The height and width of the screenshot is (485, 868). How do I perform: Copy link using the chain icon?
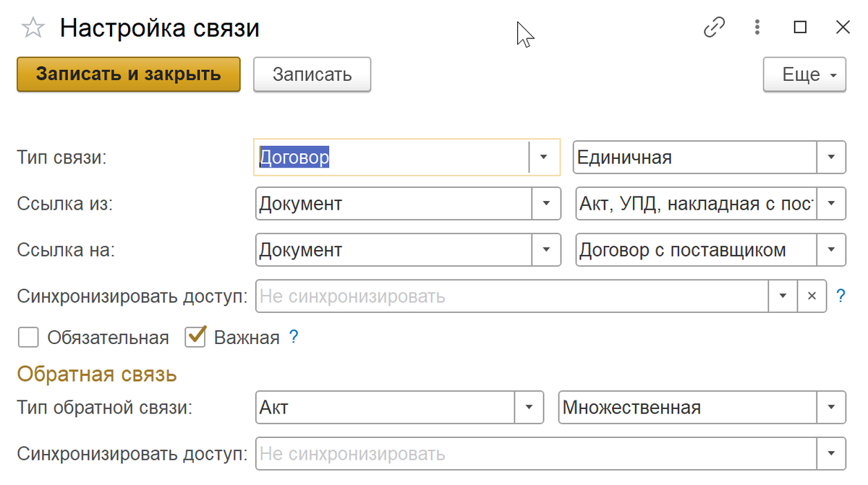[x=714, y=28]
